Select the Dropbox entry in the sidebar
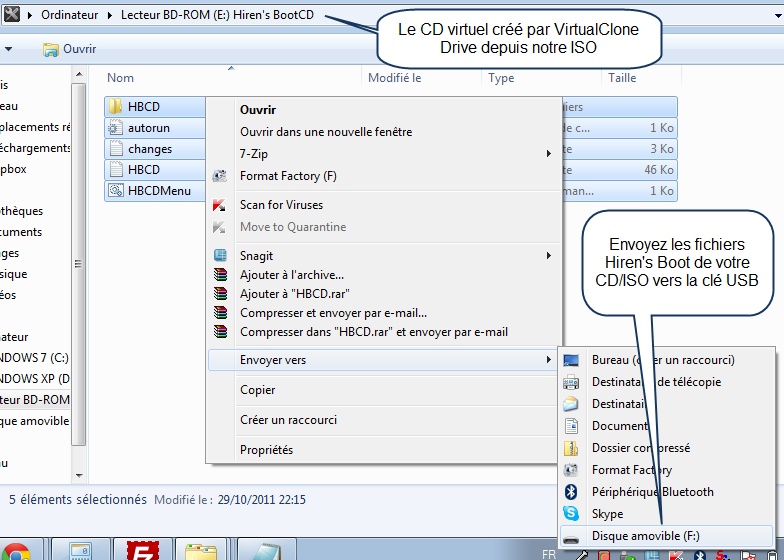This screenshot has height=560, width=784. coord(14,169)
